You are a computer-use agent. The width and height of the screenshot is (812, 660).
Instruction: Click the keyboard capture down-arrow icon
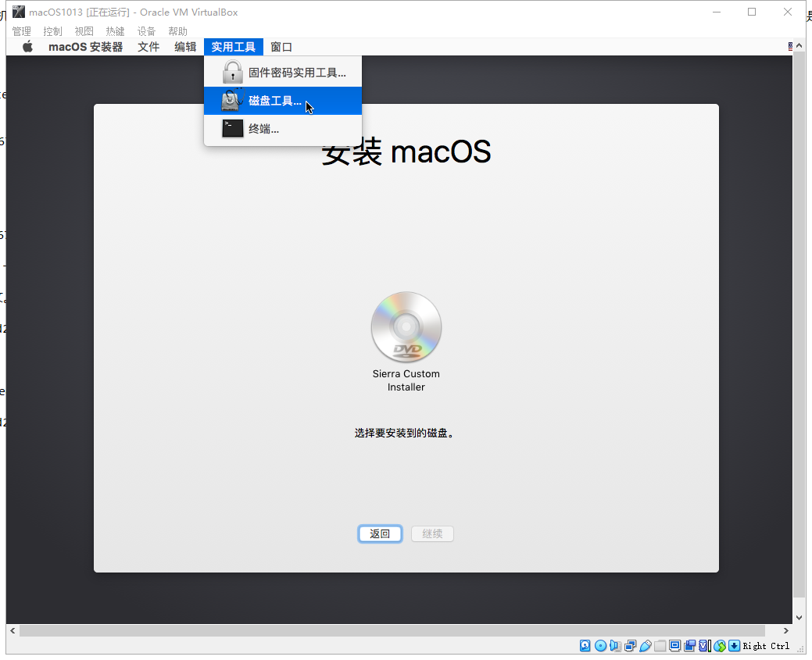tap(735, 645)
